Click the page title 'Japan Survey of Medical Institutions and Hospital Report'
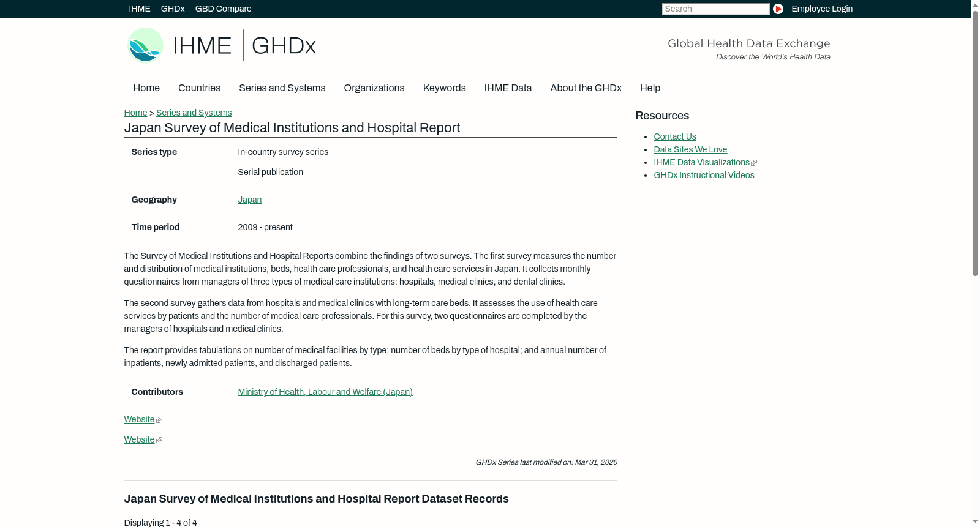This screenshot has width=980, height=527. pyautogui.click(x=292, y=128)
